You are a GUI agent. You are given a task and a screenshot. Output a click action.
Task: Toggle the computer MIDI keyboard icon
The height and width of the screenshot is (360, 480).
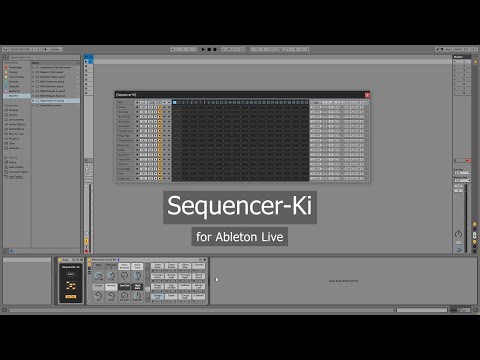pos(442,49)
